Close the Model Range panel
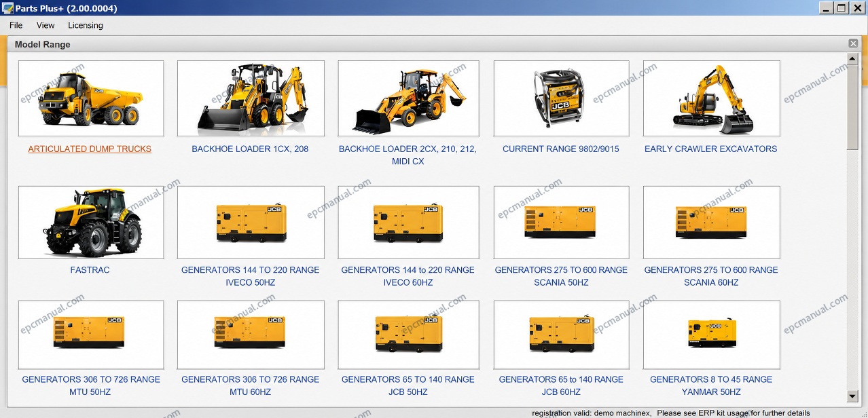 [853, 43]
